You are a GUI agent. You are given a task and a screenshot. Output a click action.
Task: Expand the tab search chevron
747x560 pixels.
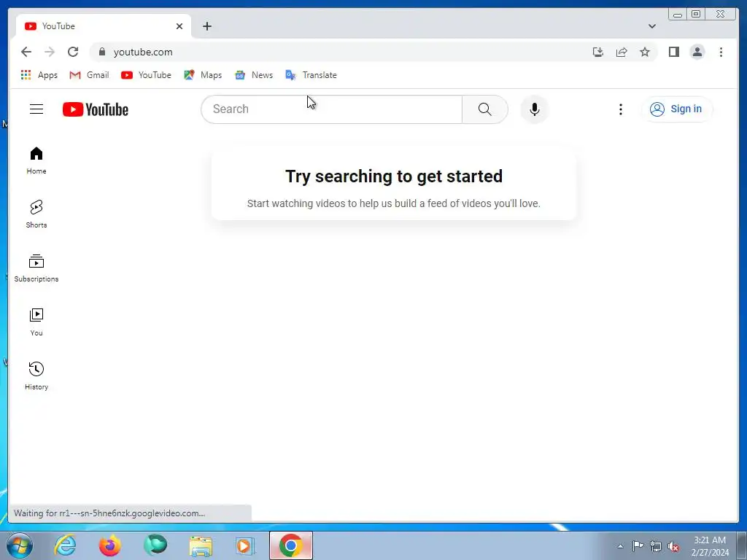point(651,26)
